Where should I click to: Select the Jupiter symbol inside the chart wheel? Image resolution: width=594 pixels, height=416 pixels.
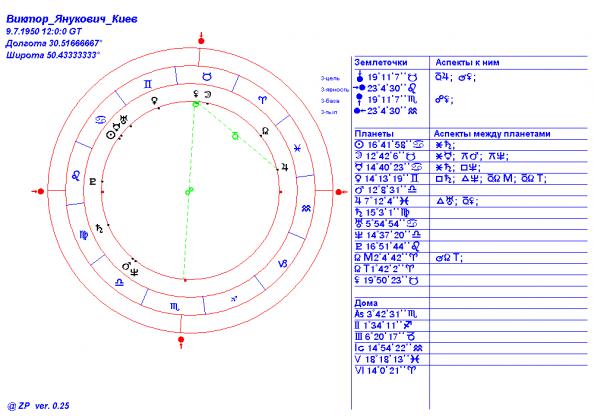point(285,167)
